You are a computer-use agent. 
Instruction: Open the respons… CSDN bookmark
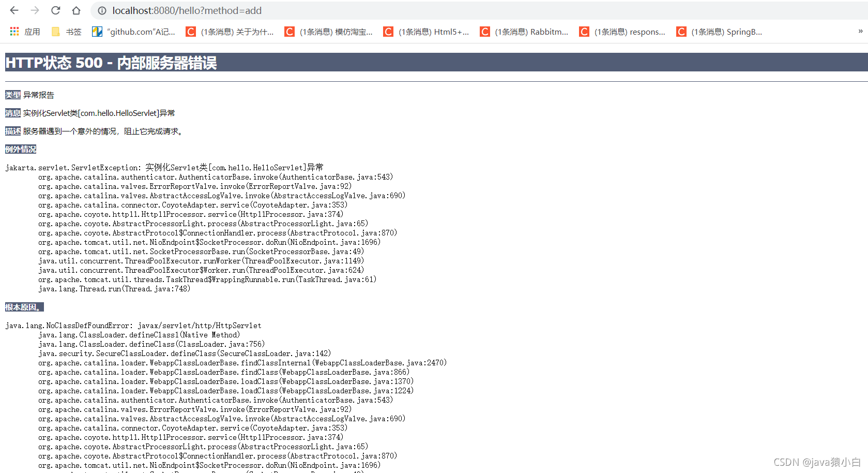[622, 32]
